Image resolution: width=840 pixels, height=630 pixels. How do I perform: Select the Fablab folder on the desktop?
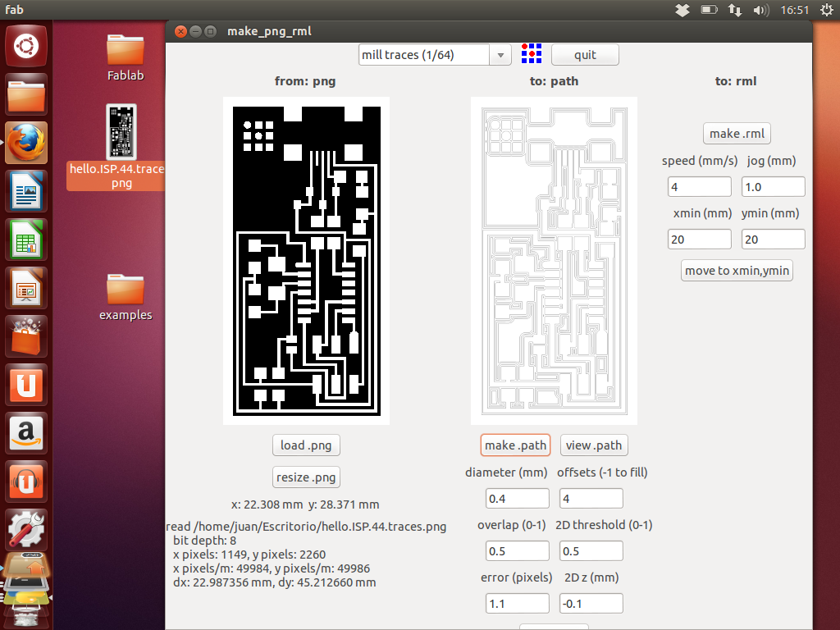[x=126, y=58]
